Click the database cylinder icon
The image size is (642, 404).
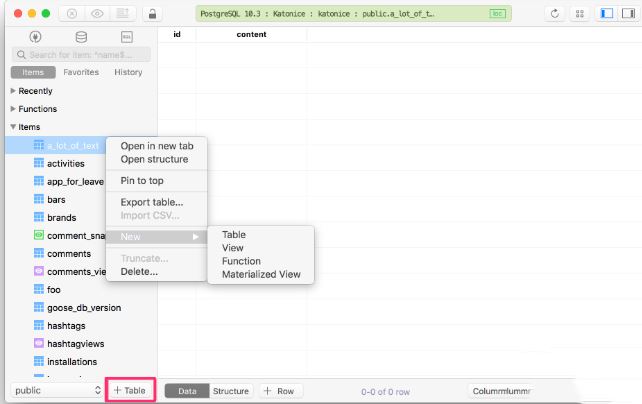tap(81, 37)
